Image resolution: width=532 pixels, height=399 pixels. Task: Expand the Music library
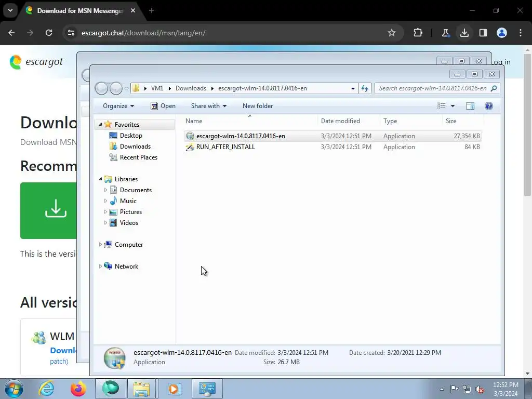[x=105, y=201]
